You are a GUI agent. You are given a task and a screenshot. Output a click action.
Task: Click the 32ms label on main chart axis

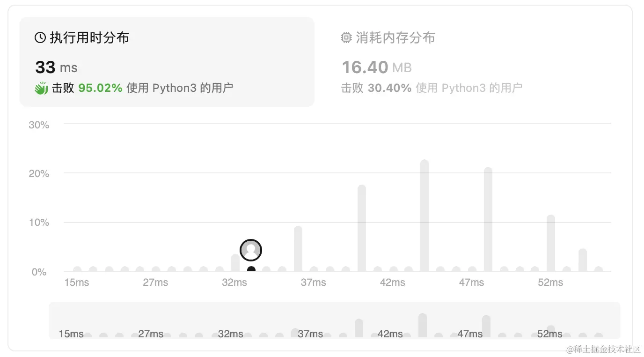[234, 283]
